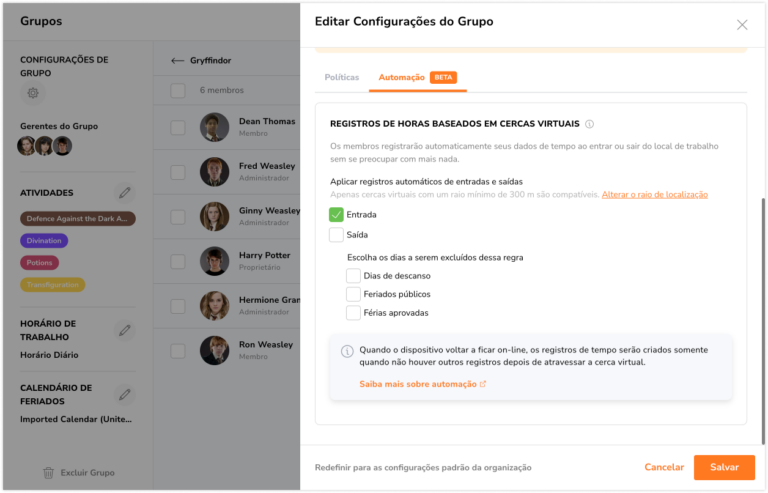Edit activities with the pencil icon
The image size is (768, 493).
[125, 192]
